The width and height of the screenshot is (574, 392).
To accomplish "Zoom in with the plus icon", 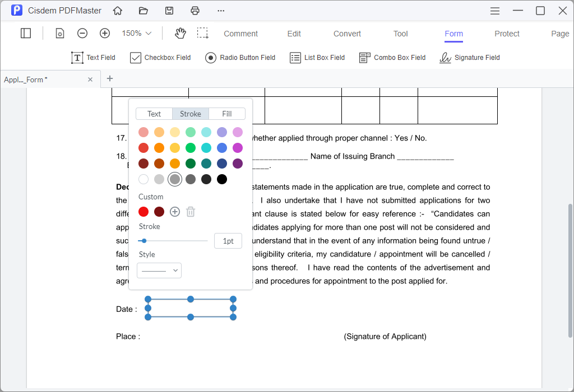I will [105, 33].
